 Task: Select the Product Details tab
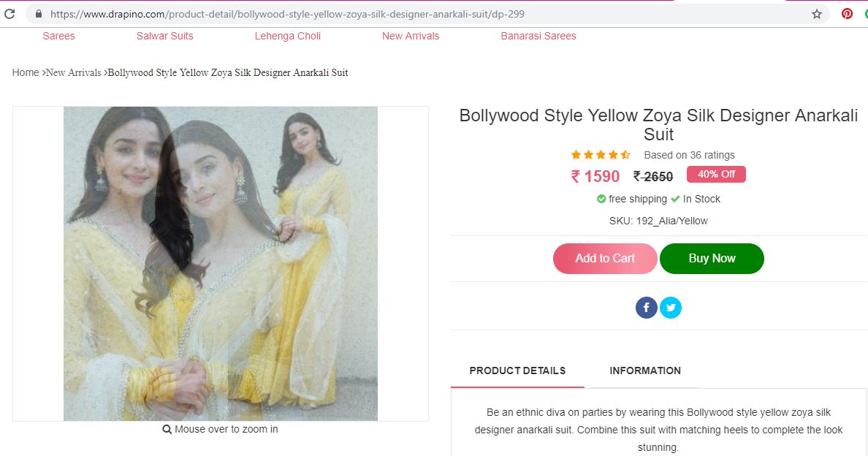(x=517, y=370)
